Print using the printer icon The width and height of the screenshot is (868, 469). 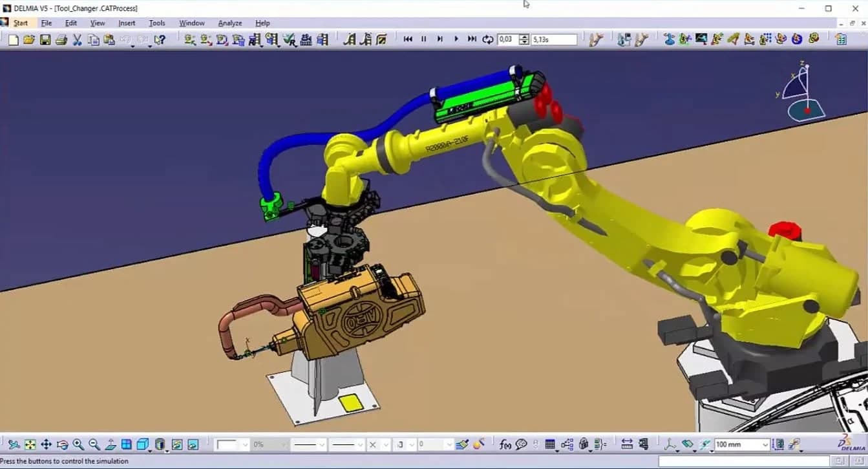coord(61,39)
